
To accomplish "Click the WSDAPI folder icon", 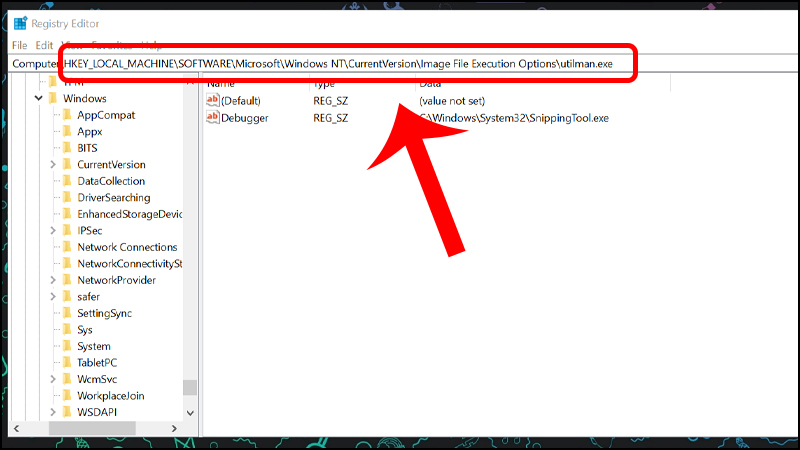I will point(67,412).
